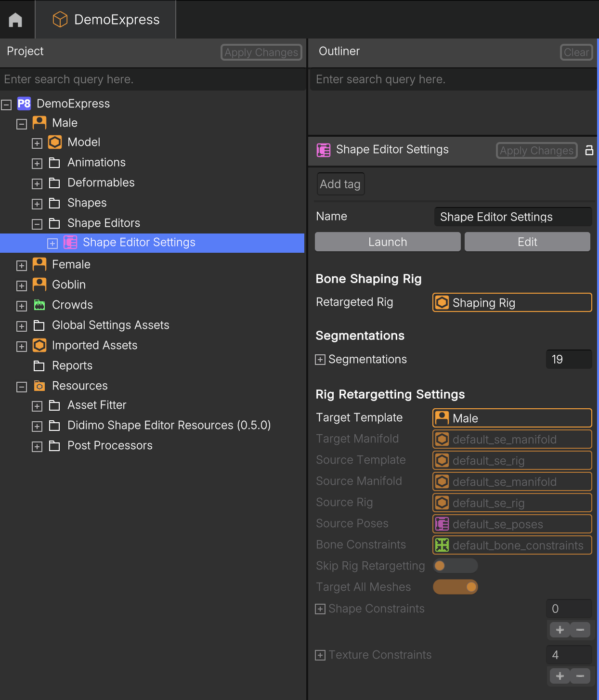Expand the Segmentations list
This screenshot has height=700, width=599.
click(x=320, y=360)
